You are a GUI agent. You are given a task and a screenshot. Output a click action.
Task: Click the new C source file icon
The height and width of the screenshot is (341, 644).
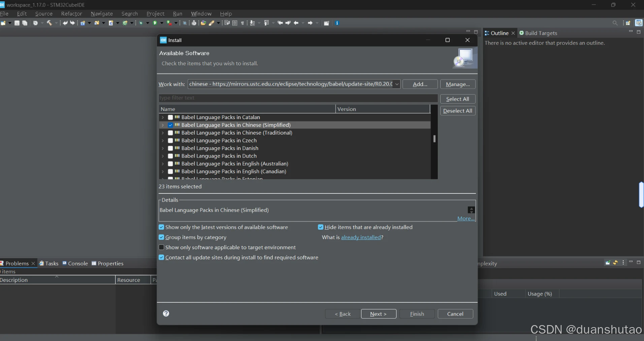click(111, 23)
